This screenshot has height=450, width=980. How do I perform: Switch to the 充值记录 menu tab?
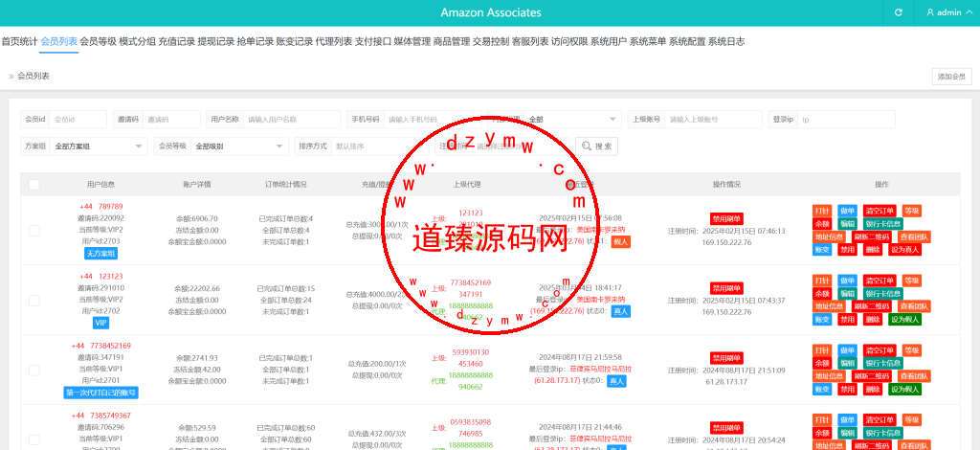point(177,42)
